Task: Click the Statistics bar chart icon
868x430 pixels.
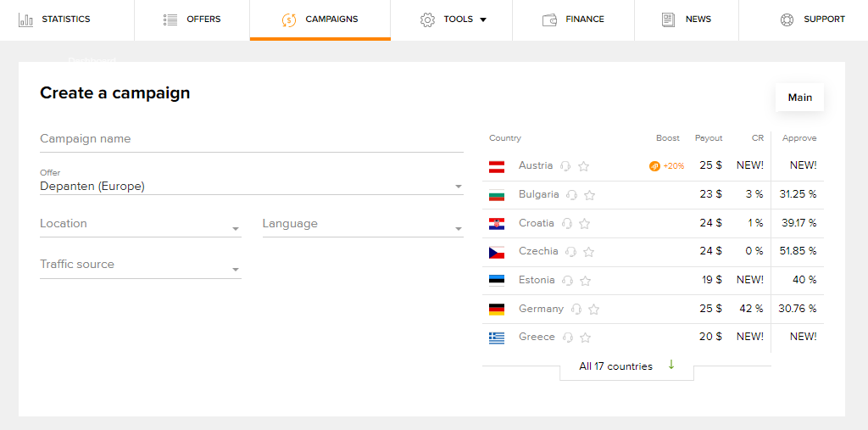Action: (25, 20)
